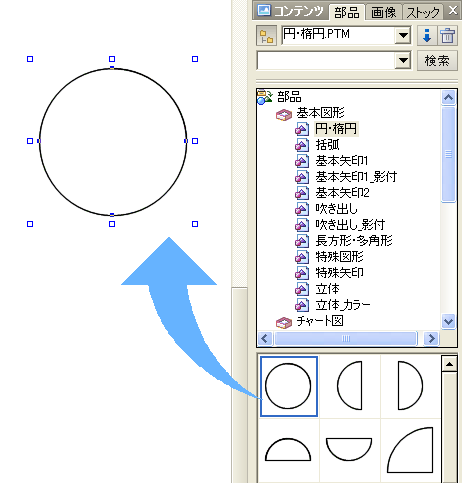Image resolution: width=462 pixels, height=483 pixels.
Task: Switch to the コンテンツ tab
Action: pyautogui.click(x=291, y=12)
